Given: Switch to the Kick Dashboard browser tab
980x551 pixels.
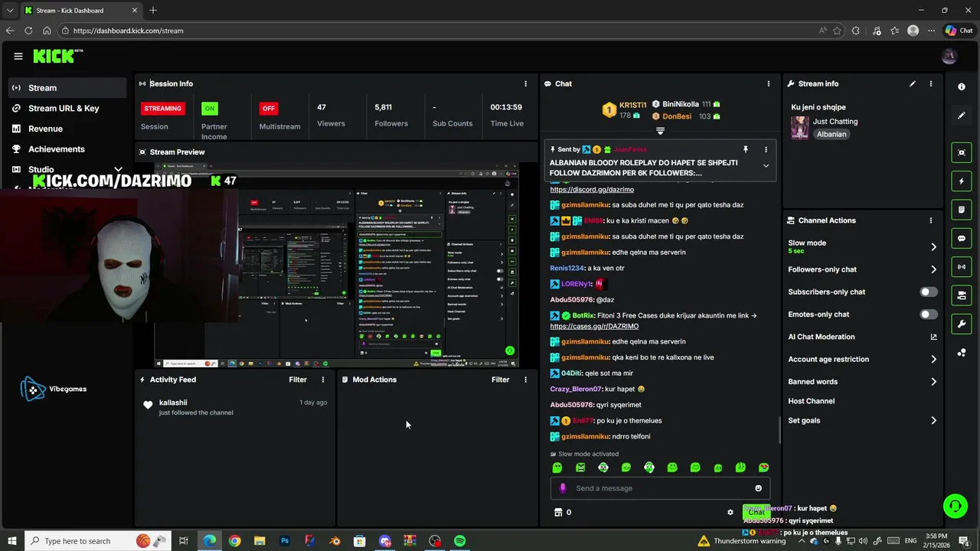Looking at the screenshot, I should (x=80, y=10).
